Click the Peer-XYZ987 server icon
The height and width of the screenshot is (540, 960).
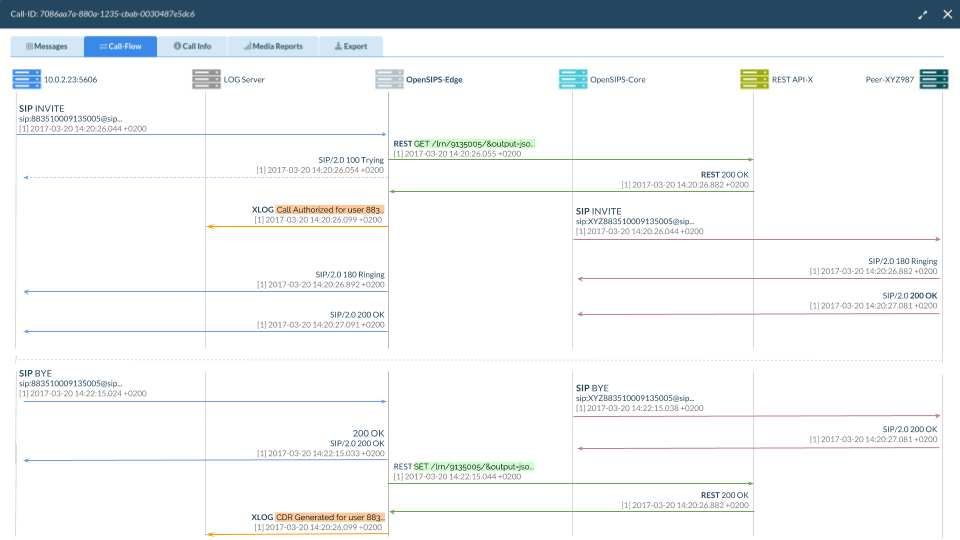tap(933, 79)
